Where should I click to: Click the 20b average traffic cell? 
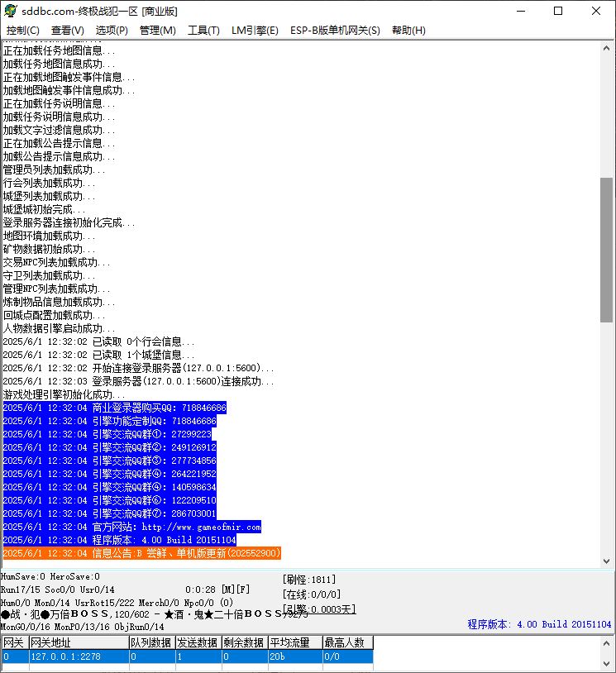pyautogui.click(x=295, y=656)
